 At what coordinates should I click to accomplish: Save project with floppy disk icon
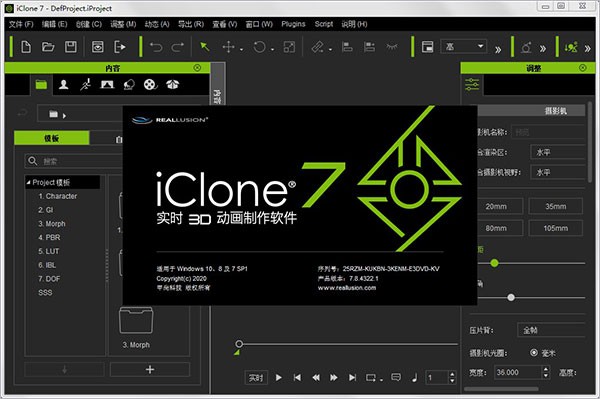[70, 47]
